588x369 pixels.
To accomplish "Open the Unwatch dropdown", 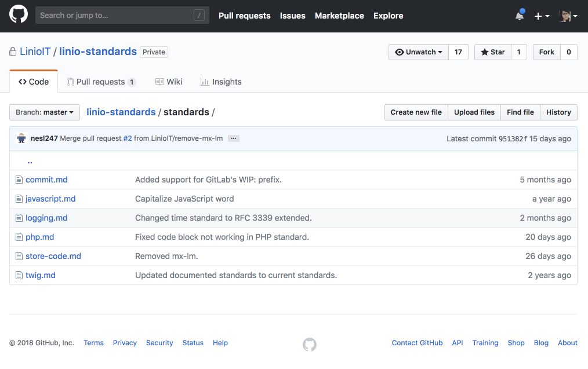I will tap(419, 52).
